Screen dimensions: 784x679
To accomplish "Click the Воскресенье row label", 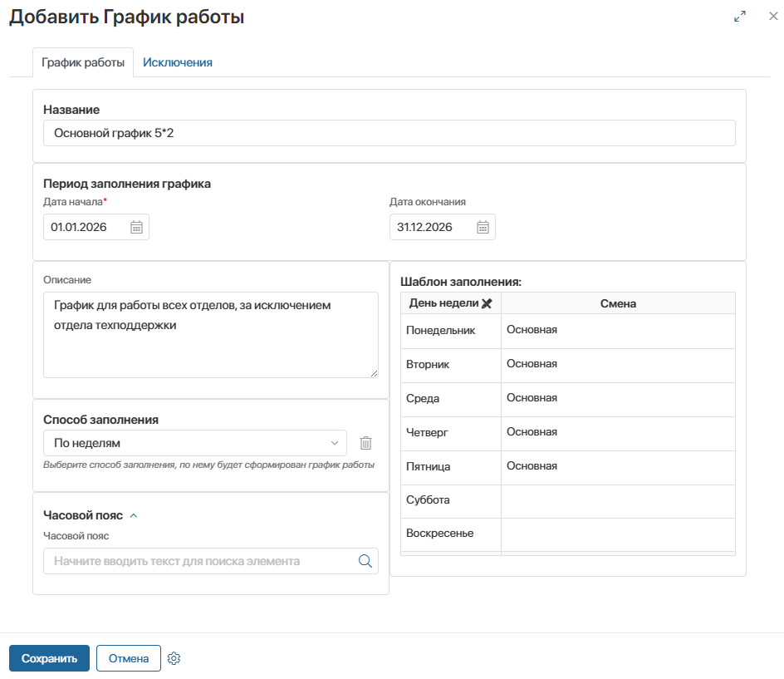I will point(439,534).
